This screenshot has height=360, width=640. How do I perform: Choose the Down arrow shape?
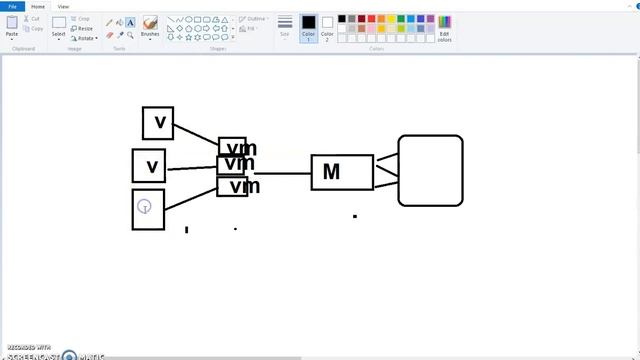[x=171, y=37]
